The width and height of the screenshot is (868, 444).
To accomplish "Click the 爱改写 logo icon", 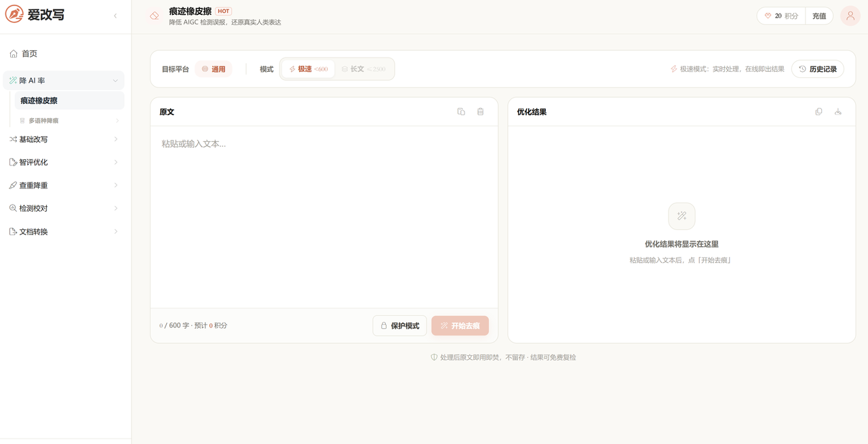I will 14,14.
